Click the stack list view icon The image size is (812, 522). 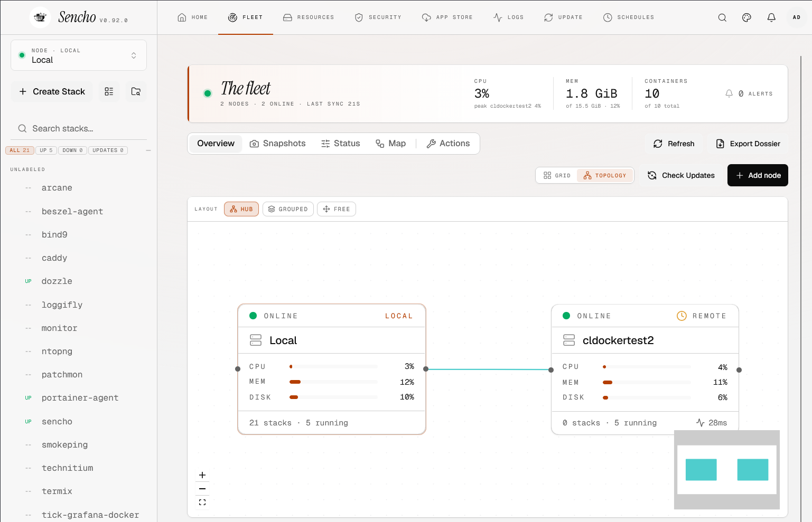coord(109,91)
